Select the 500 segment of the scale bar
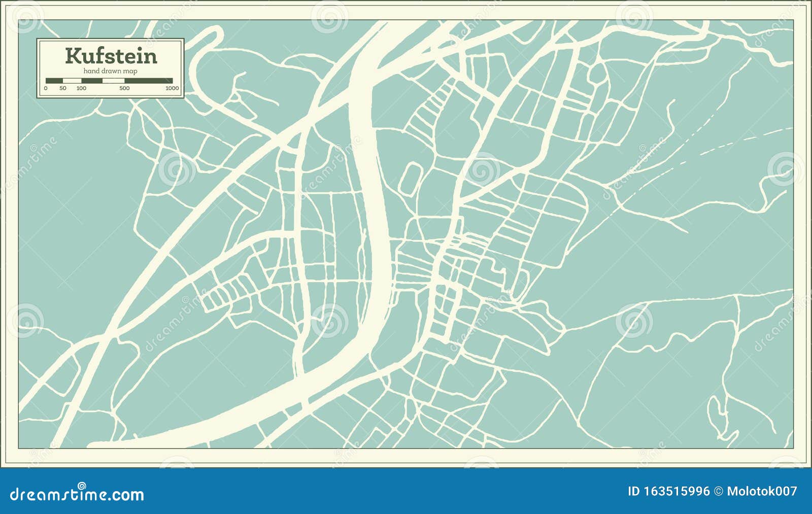This screenshot has height=514, width=812. click(123, 88)
